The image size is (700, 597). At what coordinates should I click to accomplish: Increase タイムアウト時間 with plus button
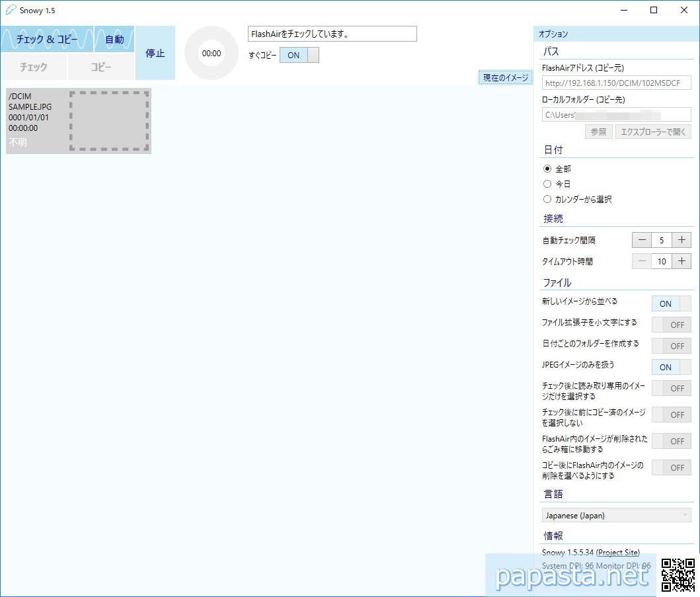click(x=681, y=261)
